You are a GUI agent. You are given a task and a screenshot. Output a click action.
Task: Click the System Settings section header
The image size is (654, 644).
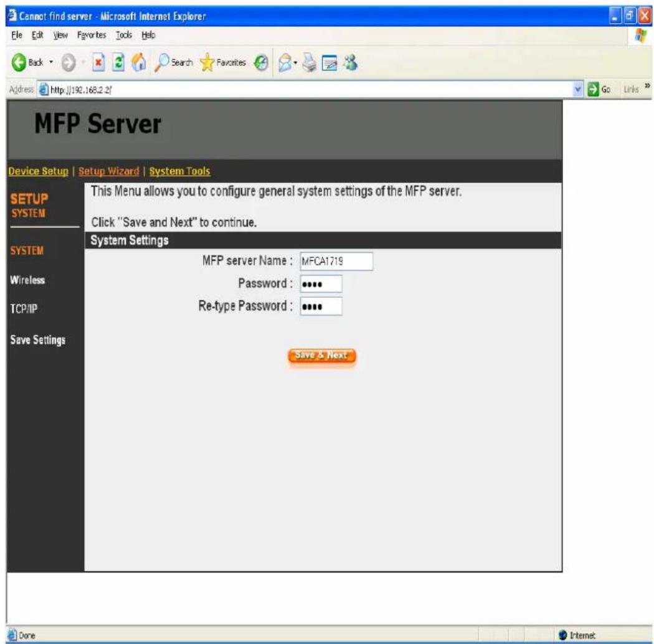click(323, 240)
